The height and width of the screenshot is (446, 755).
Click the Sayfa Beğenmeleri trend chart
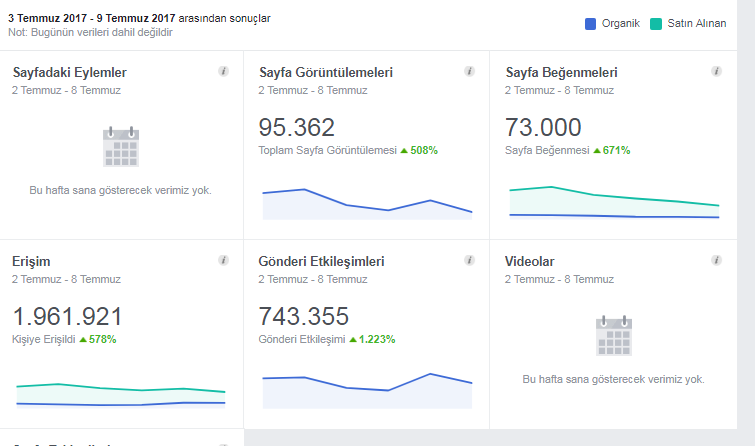[614, 202]
